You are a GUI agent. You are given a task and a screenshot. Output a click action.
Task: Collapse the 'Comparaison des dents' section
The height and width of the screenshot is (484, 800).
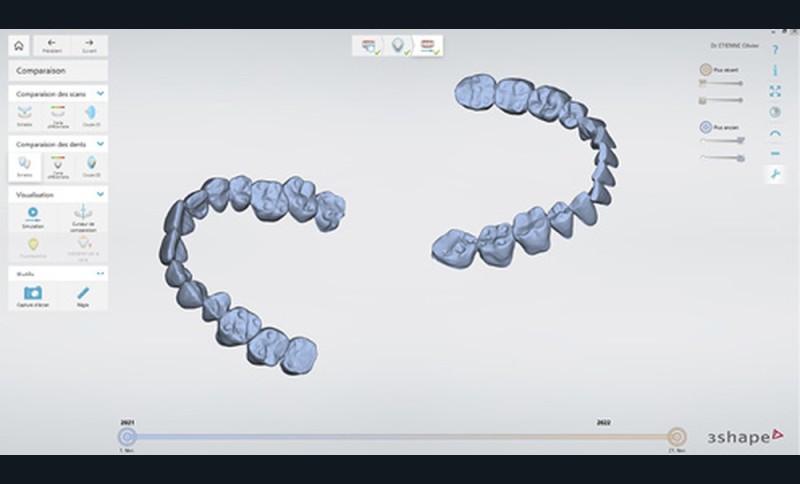pos(101,144)
